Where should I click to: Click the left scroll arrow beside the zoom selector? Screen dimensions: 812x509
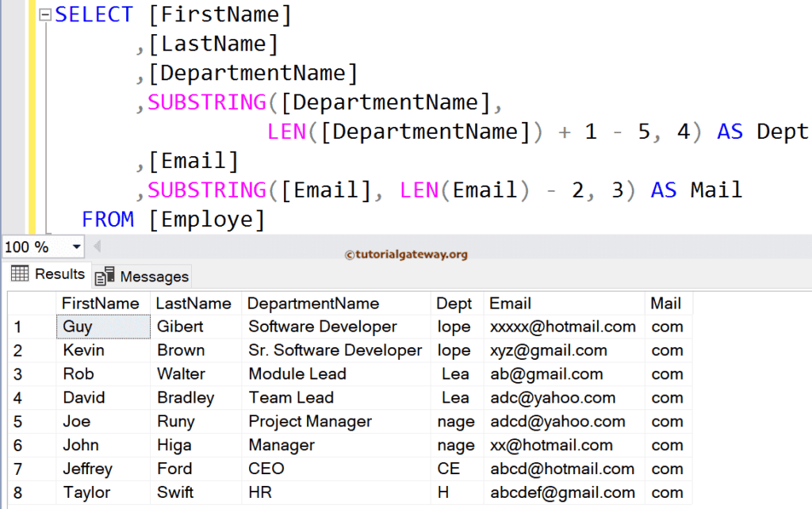(96, 247)
